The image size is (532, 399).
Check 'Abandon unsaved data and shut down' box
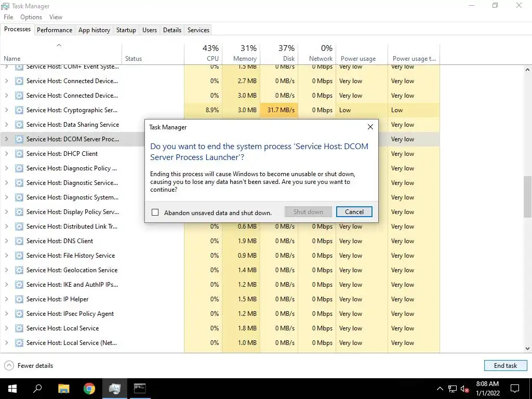pyautogui.click(x=155, y=212)
